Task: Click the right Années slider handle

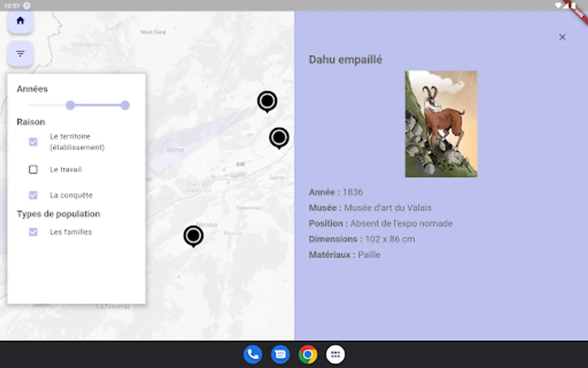Action: tap(125, 105)
